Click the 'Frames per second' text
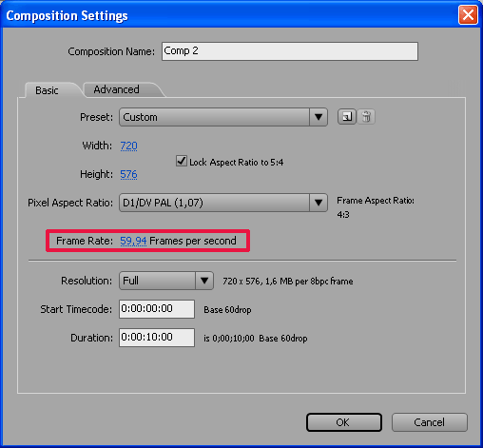 point(193,241)
